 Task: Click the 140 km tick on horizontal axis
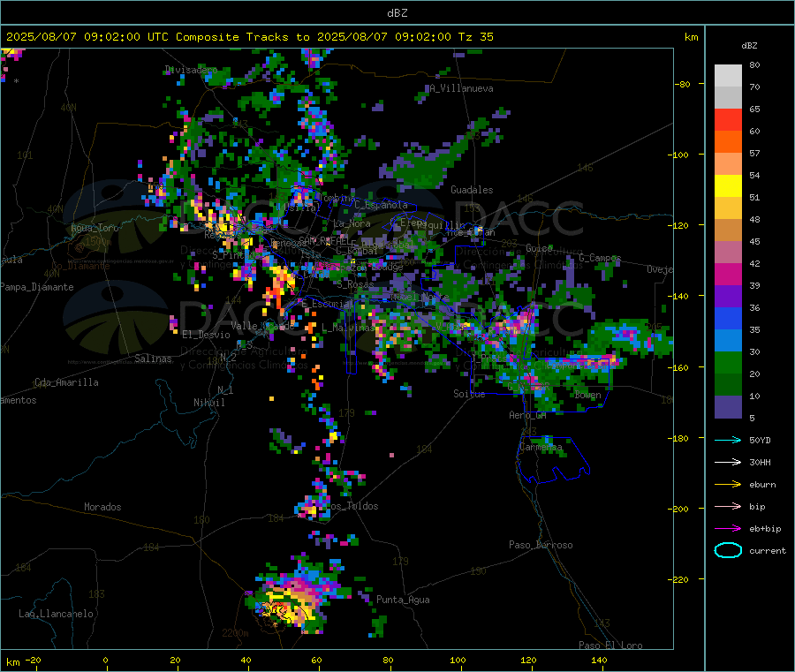coord(599,660)
